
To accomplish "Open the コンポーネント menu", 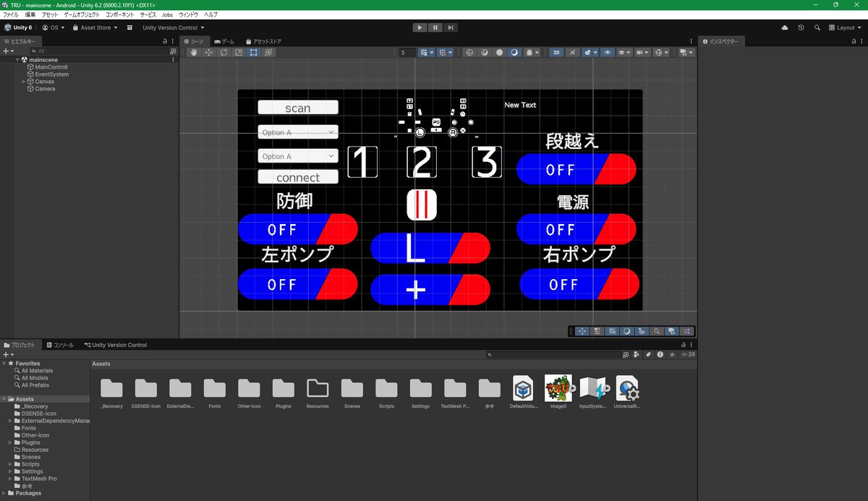I will 119,14.
